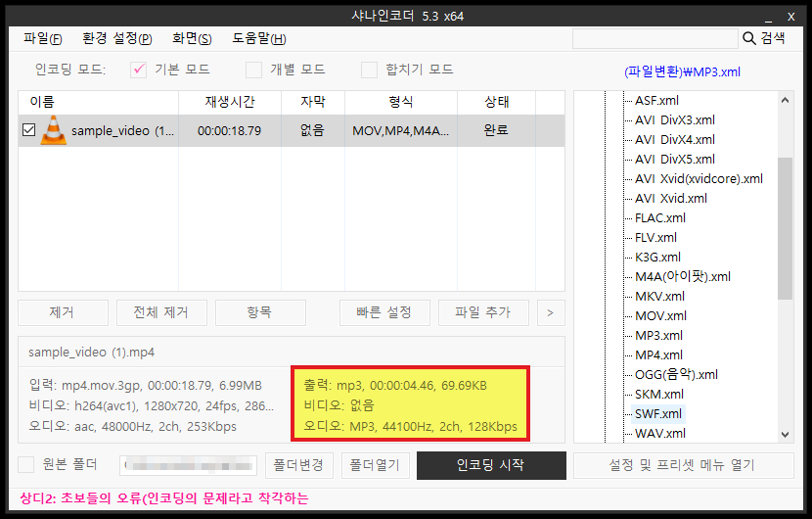Select K3G.xml preset
This screenshot has height=519, width=812.
pyautogui.click(x=657, y=258)
